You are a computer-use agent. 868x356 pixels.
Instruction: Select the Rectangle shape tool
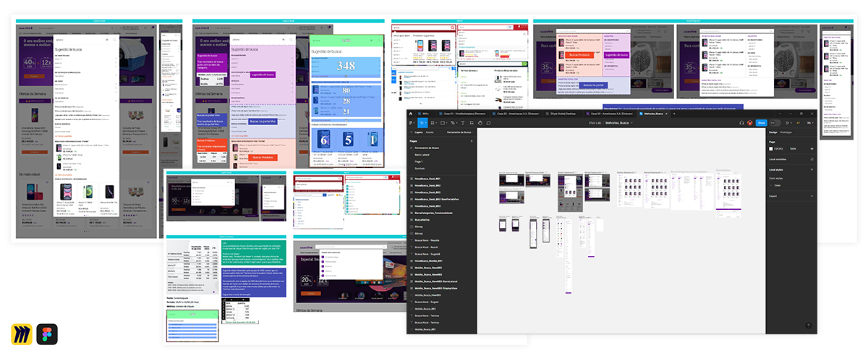point(443,123)
